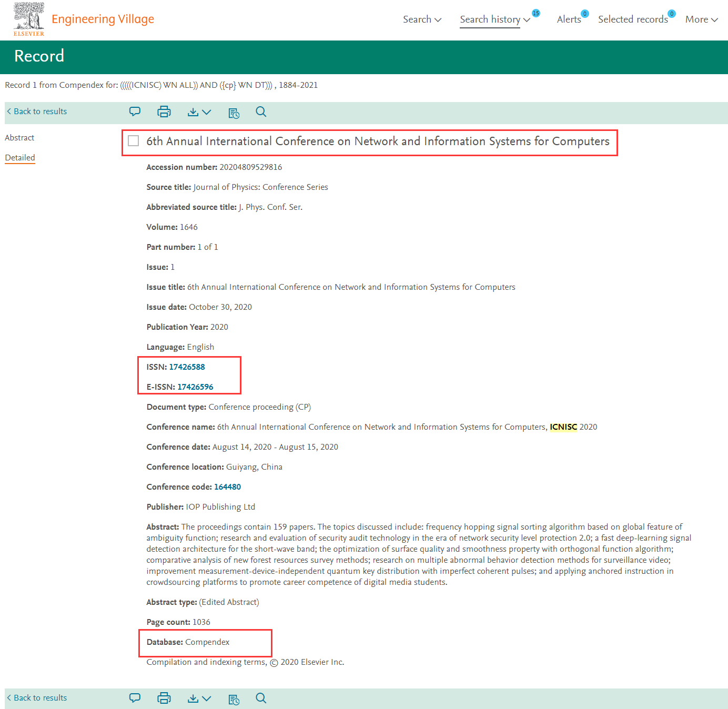Image resolution: width=728 pixels, height=709 pixels.
Task: Click the search magnifier in top toolbar
Action: 261,112
